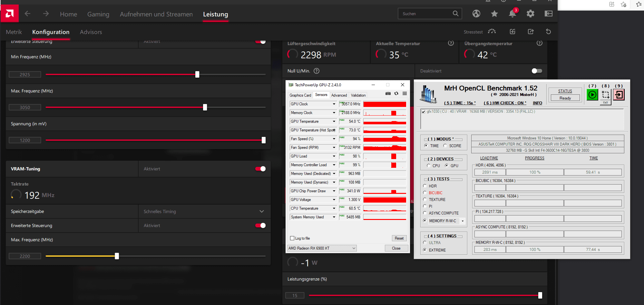Click the GPU-Z Reset button
The image size is (644, 305).
pos(399,238)
